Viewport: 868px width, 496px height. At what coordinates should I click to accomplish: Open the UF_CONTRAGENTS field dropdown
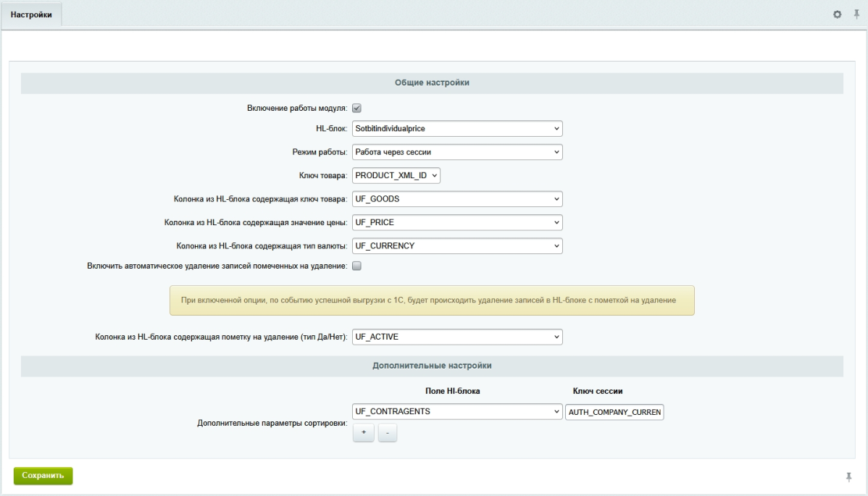pyautogui.click(x=457, y=412)
